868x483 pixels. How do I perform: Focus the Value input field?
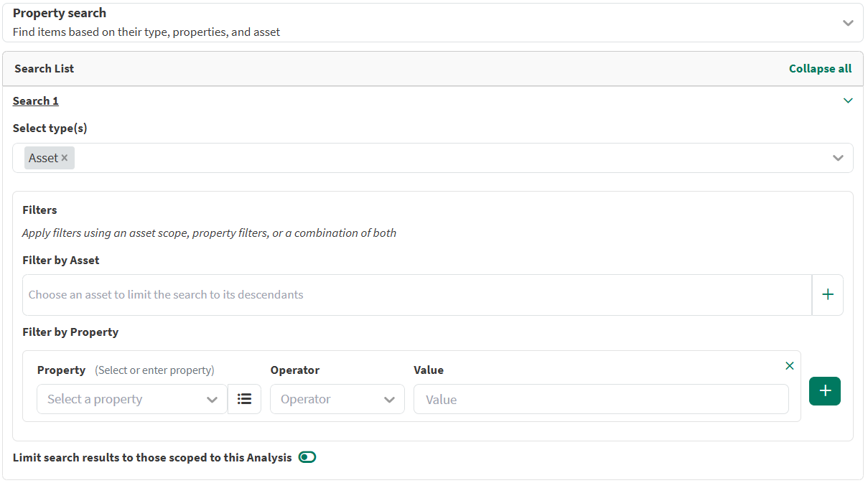tap(601, 399)
